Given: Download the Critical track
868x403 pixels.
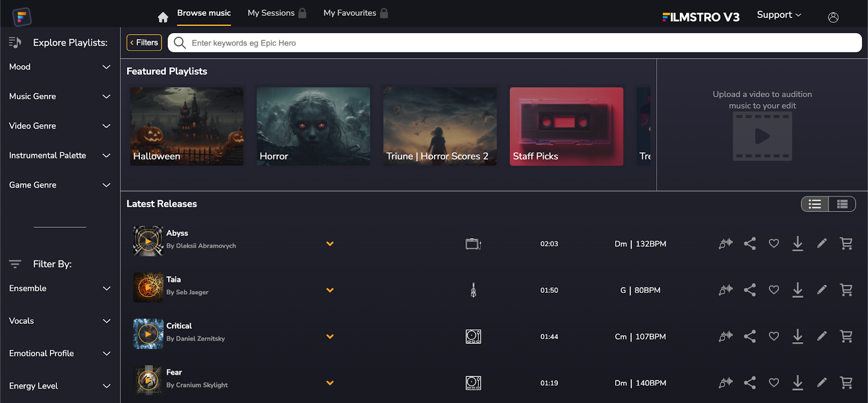Looking at the screenshot, I should [797, 336].
